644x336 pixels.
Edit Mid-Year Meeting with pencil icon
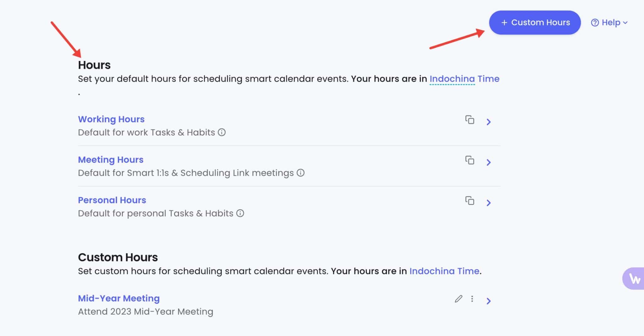tap(458, 299)
